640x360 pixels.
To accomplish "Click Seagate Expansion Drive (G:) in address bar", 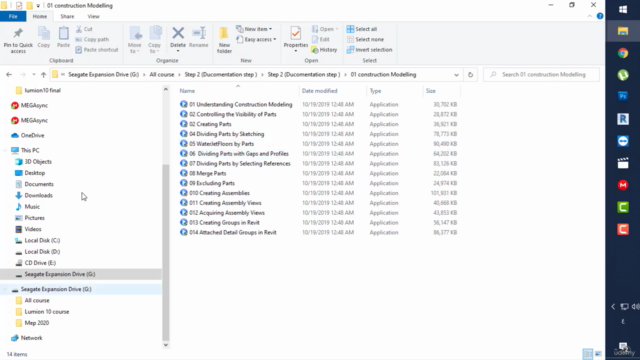I will click(x=104, y=75).
